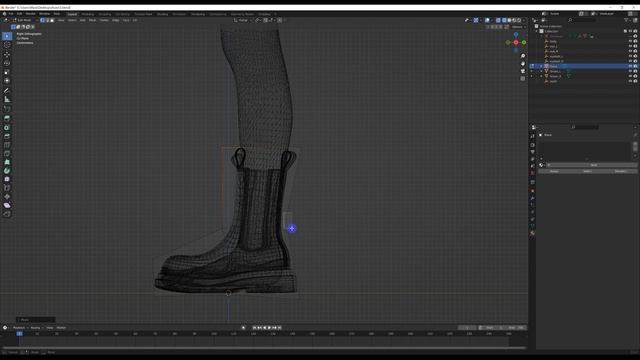Switch perspective/orthographic with grid icon

point(523,78)
